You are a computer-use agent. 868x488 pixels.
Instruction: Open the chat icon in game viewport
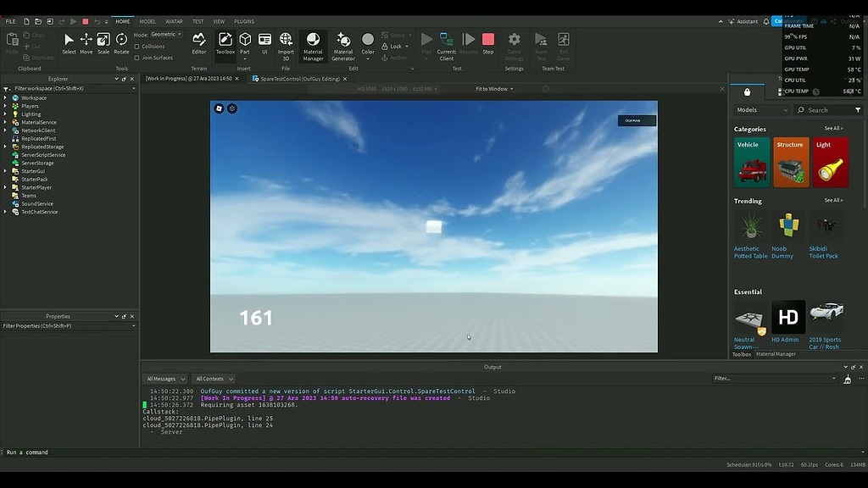232,108
